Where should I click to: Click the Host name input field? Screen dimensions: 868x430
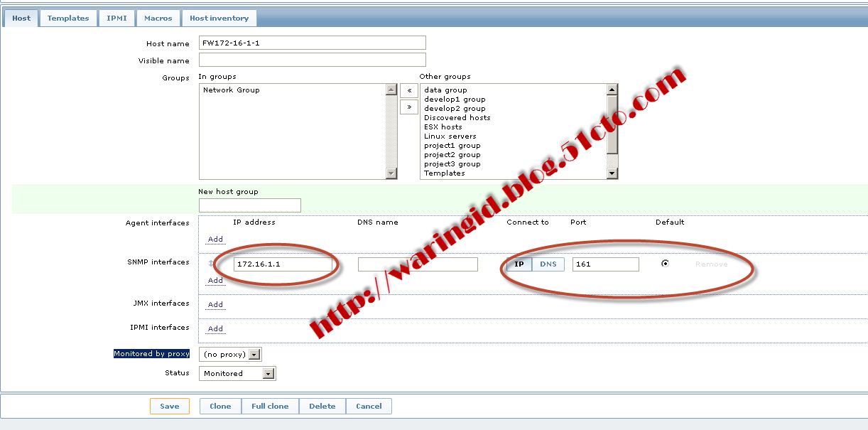312,43
